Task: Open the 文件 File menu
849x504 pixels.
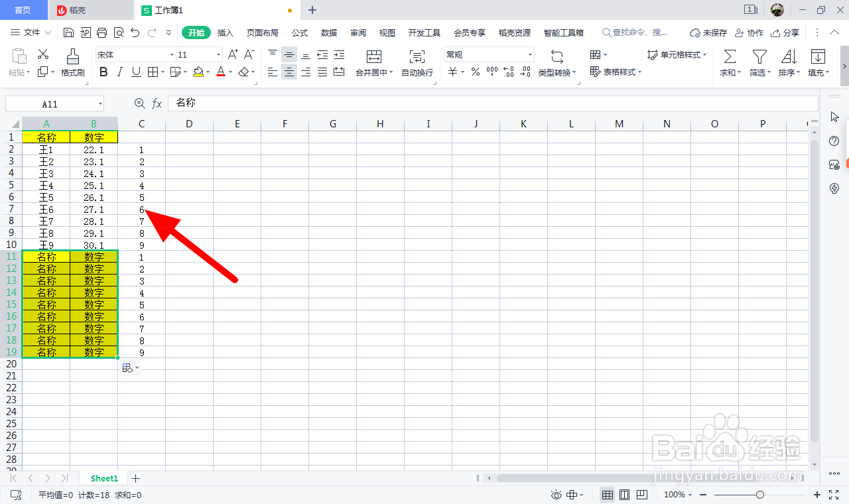Action: tap(31, 32)
